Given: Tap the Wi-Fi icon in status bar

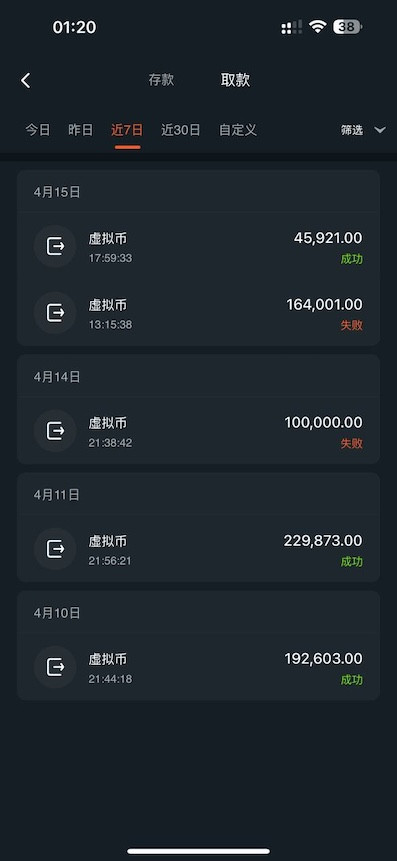Looking at the screenshot, I should (317, 26).
